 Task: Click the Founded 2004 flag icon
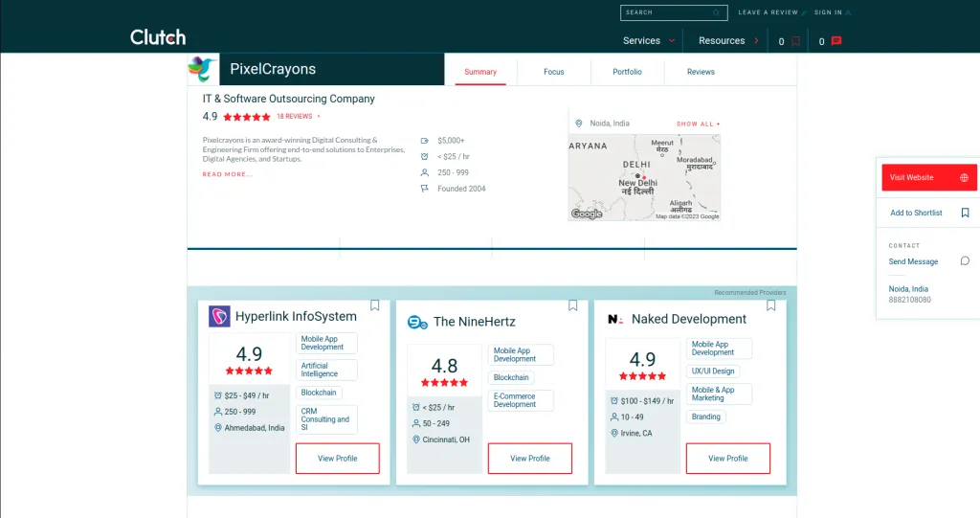click(424, 189)
